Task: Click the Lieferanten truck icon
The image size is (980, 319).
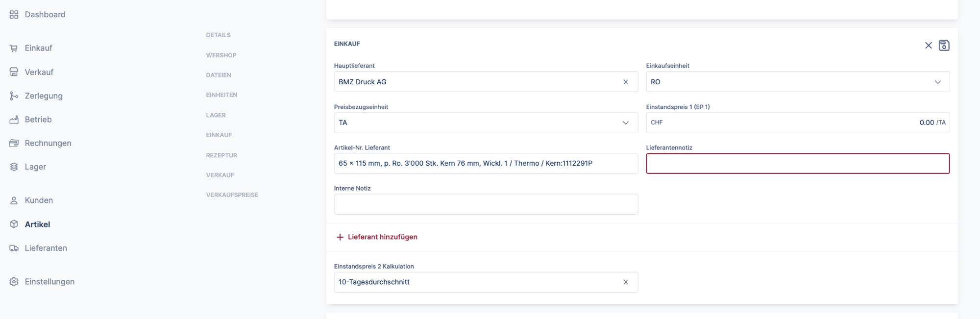Action: click(14, 248)
